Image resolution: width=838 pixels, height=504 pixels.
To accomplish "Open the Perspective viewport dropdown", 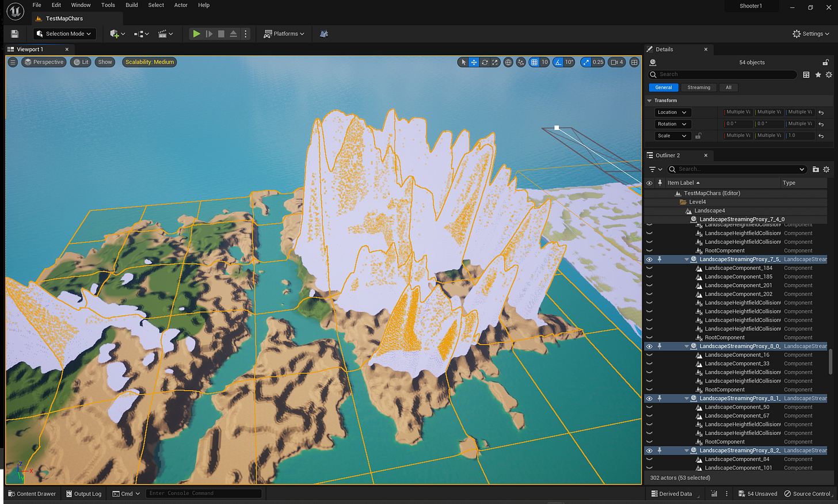I will click(44, 62).
